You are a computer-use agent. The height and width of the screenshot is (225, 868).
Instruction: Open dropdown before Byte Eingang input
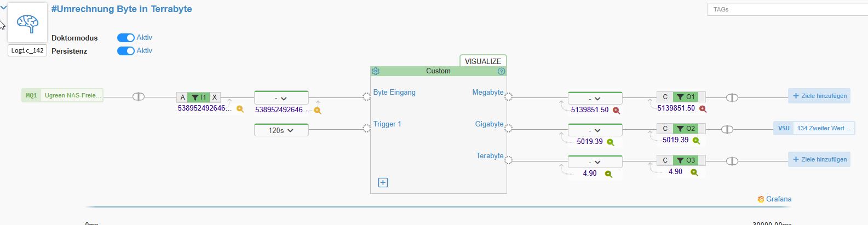[281, 99]
